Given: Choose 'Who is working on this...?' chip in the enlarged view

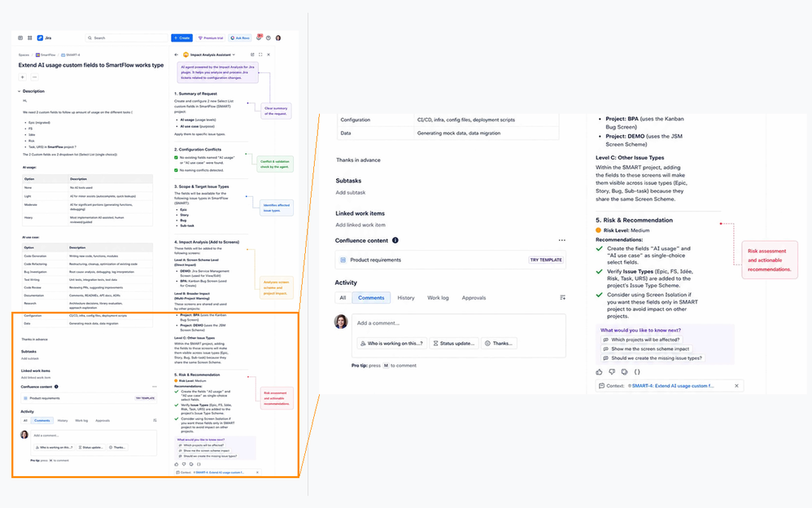Looking at the screenshot, I should pos(392,344).
